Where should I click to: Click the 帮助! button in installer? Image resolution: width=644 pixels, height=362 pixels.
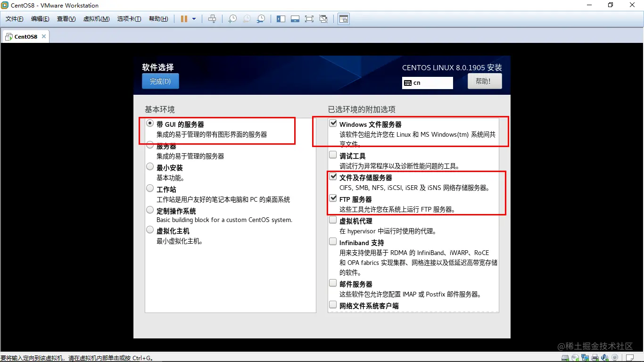click(485, 81)
